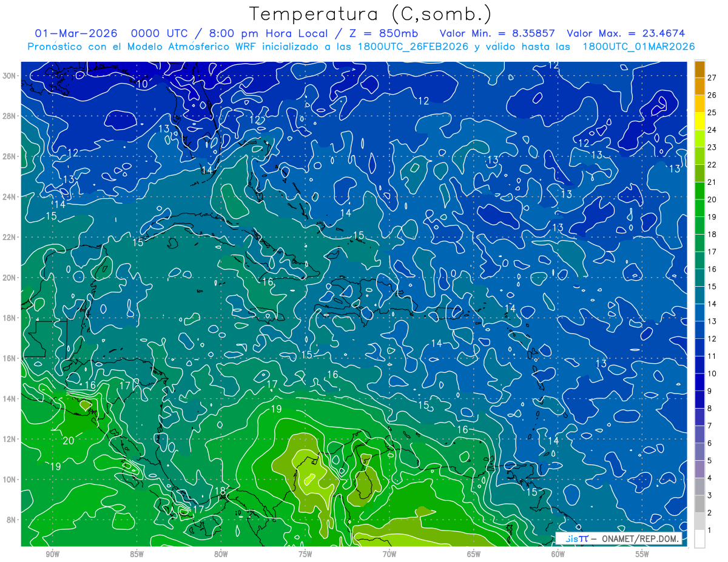This screenshot has height=562, width=728.
Task: Click the '80W' longitude axis label
Action: click(x=221, y=554)
